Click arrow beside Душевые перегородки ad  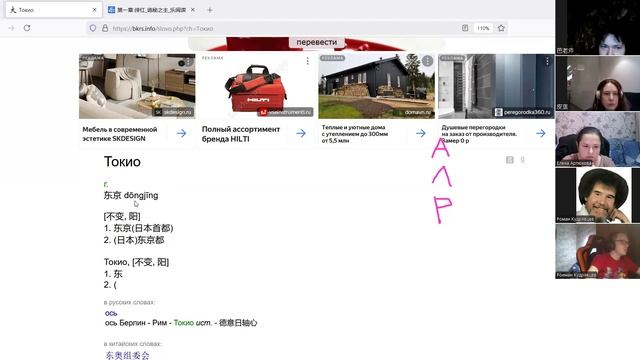(541, 133)
